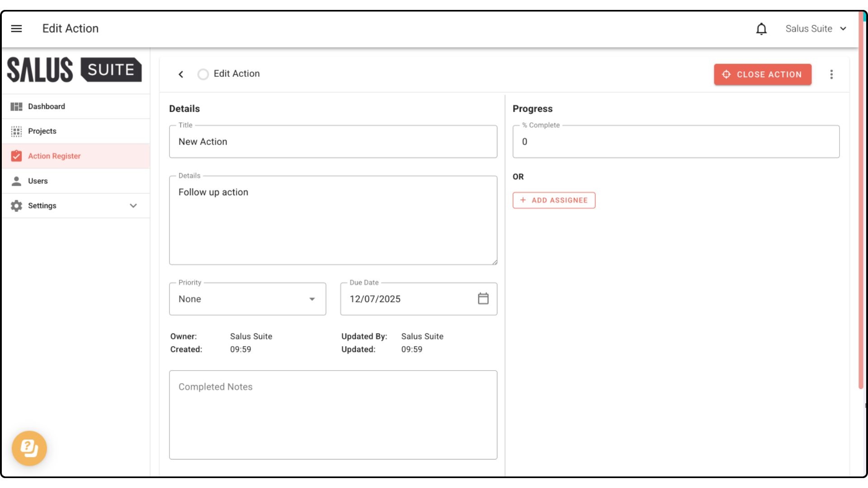The image size is (868, 488).
Task: Open the Priority dropdown
Action: coord(247,299)
